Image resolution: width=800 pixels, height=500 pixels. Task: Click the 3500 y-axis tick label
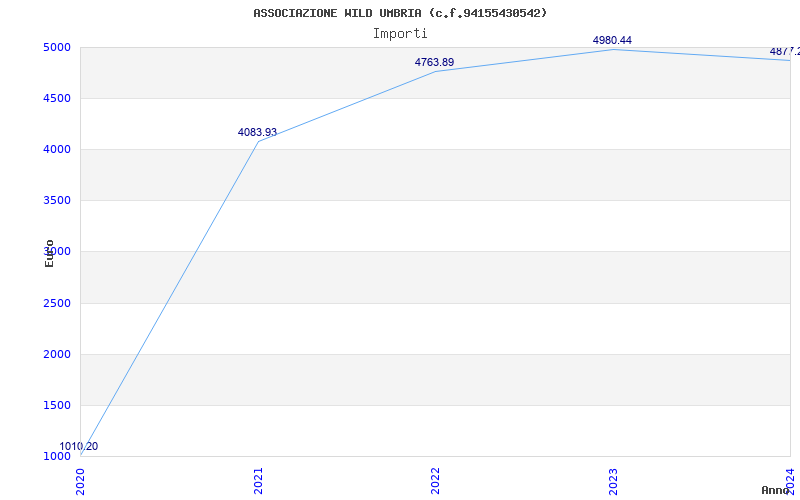coord(57,201)
